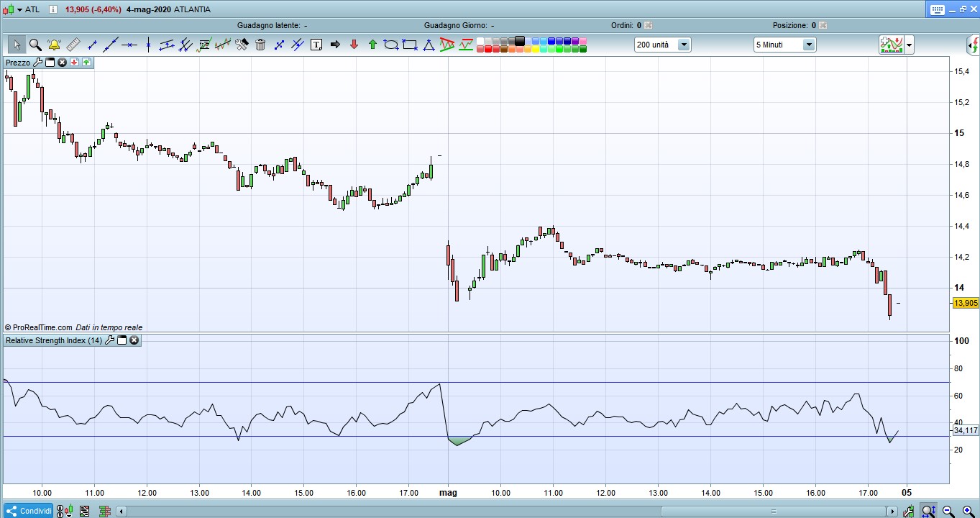980x518 pixels.
Task: Expand the chart type dropdown beside ATL
Action: pos(19,10)
